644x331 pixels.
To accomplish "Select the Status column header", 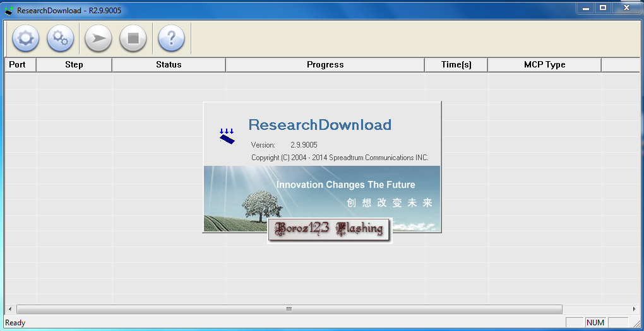I will coord(169,64).
